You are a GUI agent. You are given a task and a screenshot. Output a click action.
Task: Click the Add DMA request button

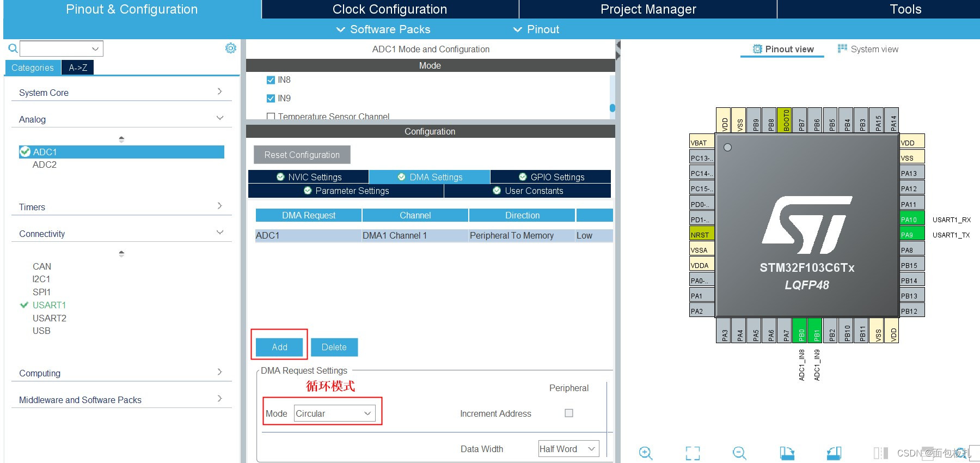point(279,347)
